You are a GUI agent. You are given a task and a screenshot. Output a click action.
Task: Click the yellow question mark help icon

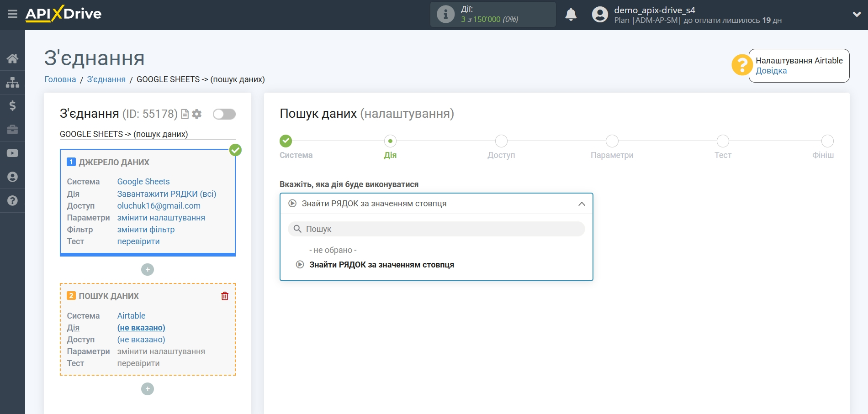tap(742, 65)
